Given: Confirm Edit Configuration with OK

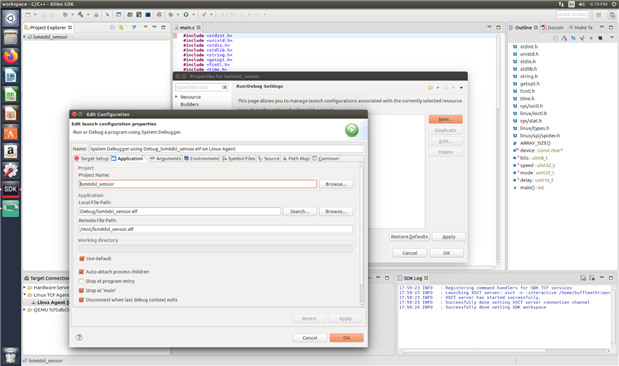Looking at the screenshot, I should 346,338.
